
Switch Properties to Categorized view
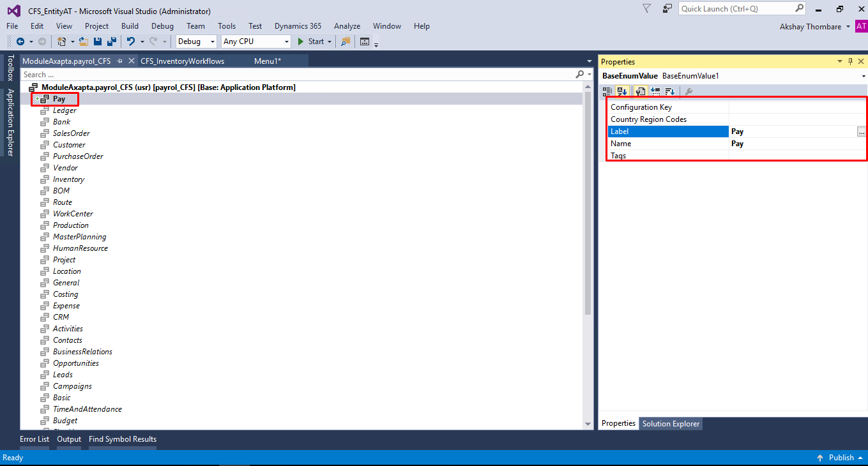[x=608, y=91]
